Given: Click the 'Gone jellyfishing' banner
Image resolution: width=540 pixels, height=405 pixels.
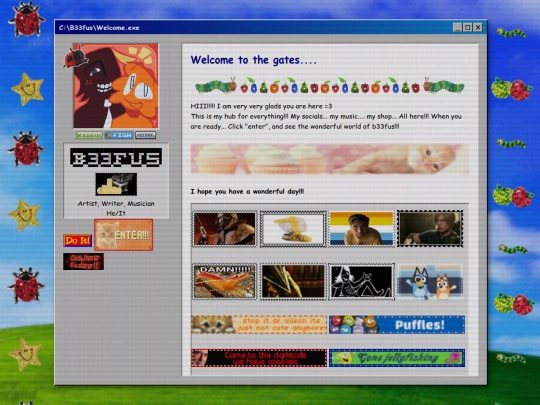Looking at the screenshot, I should [397, 358].
